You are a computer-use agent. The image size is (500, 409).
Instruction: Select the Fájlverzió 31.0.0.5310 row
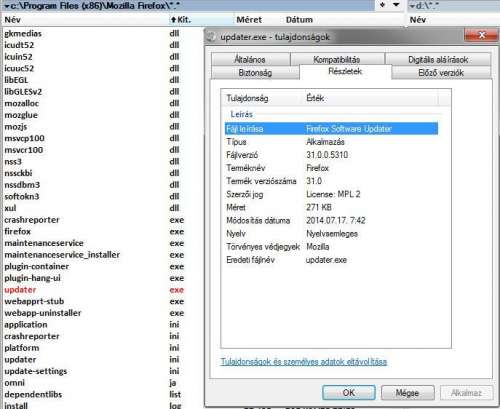pos(331,155)
